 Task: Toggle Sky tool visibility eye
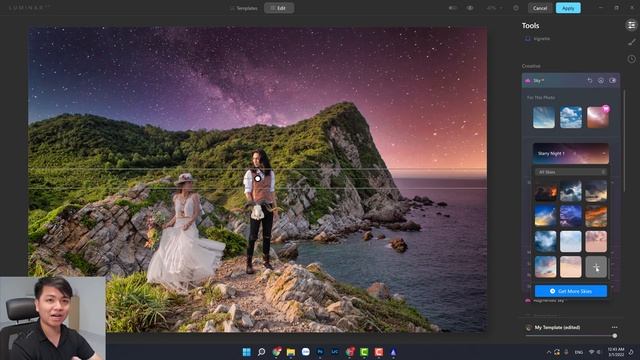coord(613,80)
